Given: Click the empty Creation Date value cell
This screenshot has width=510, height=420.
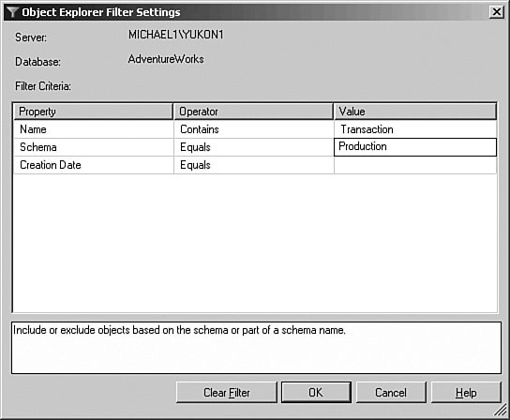Looking at the screenshot, I should click(415, 165).
